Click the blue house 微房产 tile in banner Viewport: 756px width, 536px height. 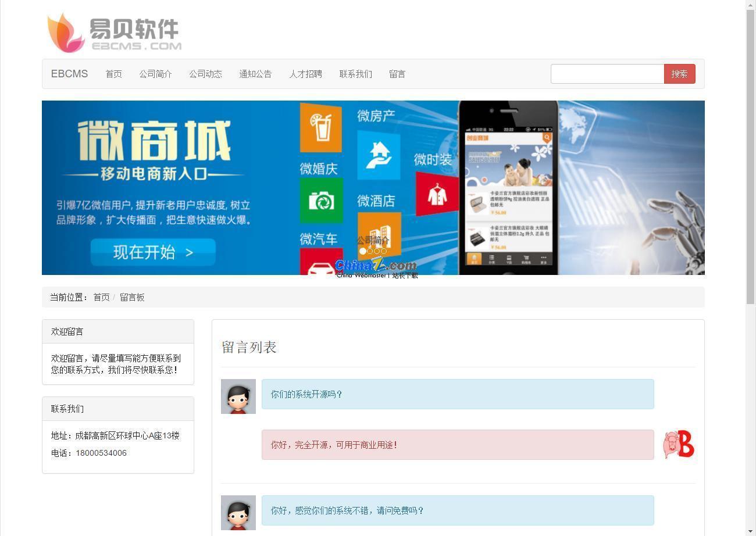(378, 155)
